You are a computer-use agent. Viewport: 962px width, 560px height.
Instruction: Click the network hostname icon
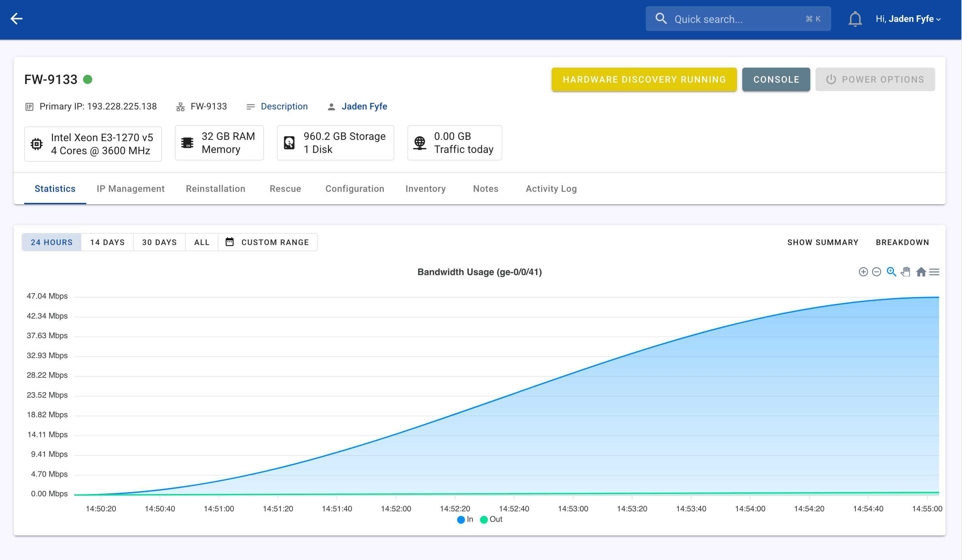click(x=180, y=107)
